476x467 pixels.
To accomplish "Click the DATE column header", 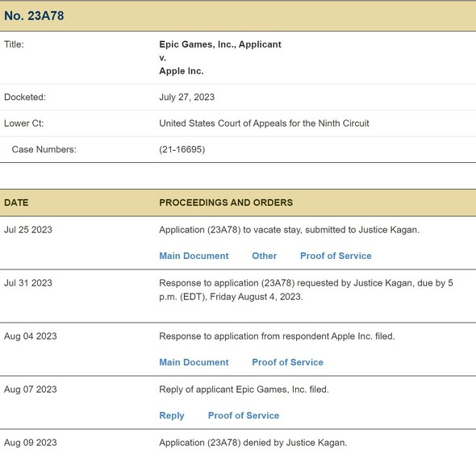I will [16, 202].
